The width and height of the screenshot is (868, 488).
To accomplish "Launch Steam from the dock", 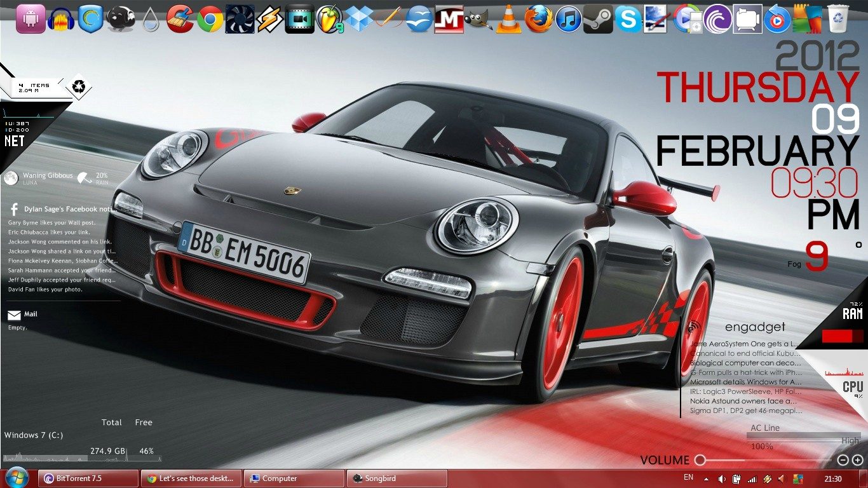I will [599, 19].
